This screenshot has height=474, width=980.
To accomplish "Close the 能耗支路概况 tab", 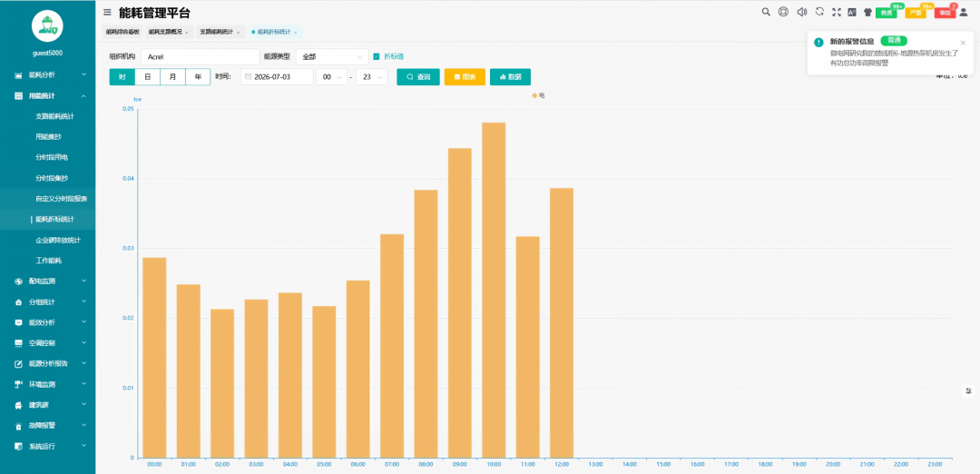I will [188, 32].
